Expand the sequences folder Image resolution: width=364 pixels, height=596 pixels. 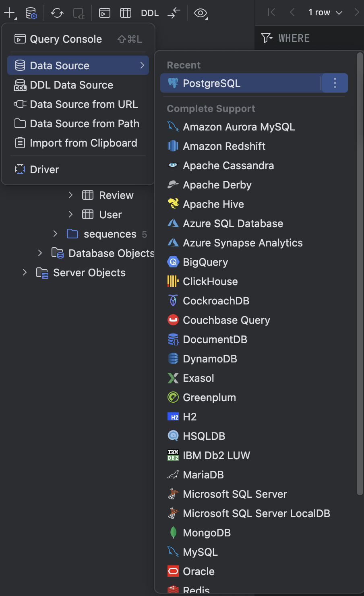56,234
